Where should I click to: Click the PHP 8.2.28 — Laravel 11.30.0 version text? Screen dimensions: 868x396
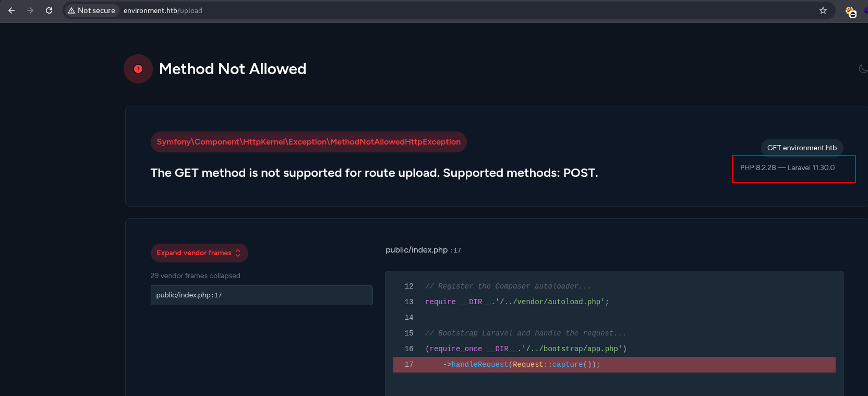787,167
